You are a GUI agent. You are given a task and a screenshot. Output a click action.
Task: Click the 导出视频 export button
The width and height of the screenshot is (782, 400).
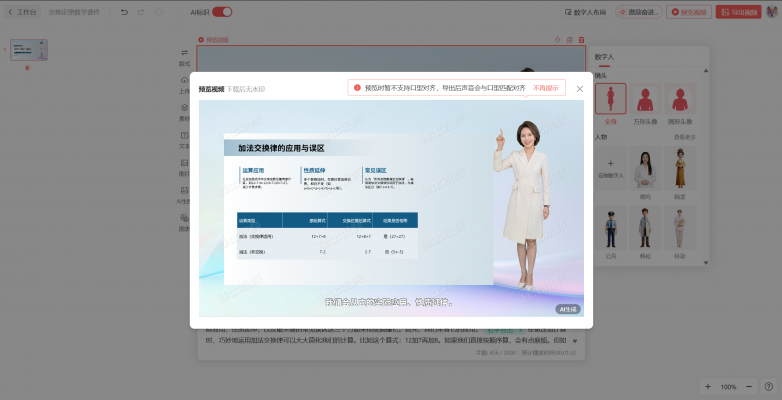pyautogui.click(x=736, y=12)
